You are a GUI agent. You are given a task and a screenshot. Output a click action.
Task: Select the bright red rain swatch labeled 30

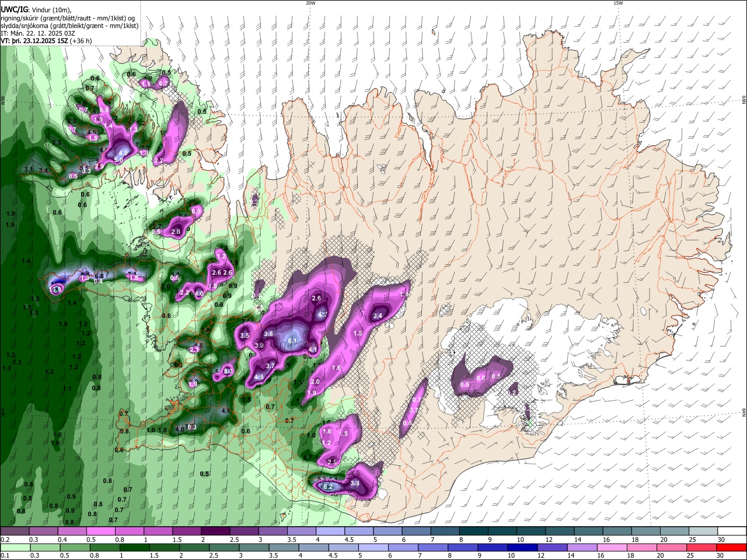tap(731, 547)
